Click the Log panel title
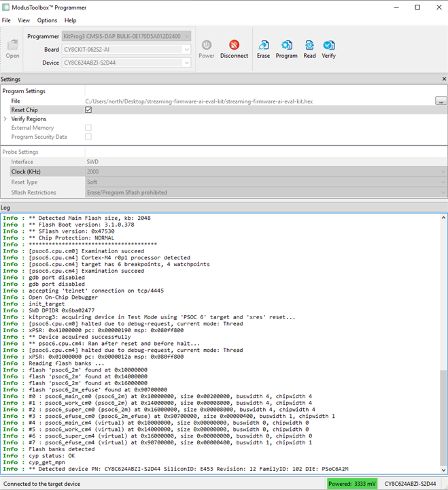This screenshot has width=448, height=490. pyautogui.click(x=5, y=208)
